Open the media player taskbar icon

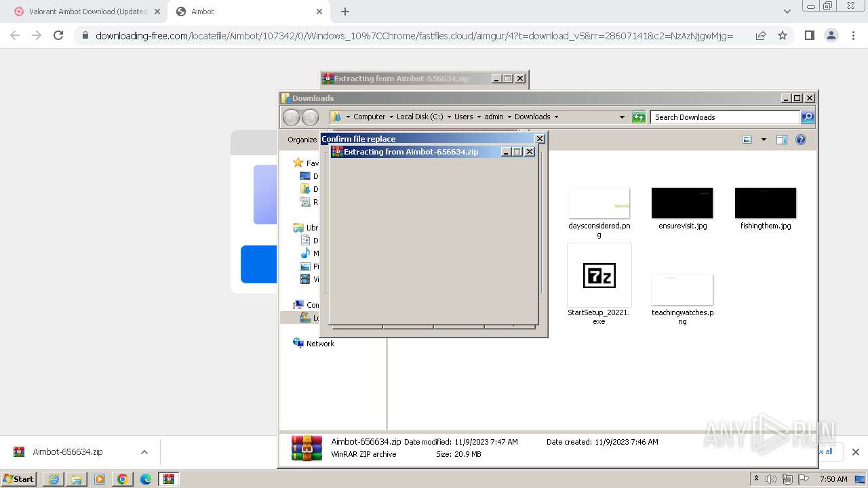[x=100, y=479]
